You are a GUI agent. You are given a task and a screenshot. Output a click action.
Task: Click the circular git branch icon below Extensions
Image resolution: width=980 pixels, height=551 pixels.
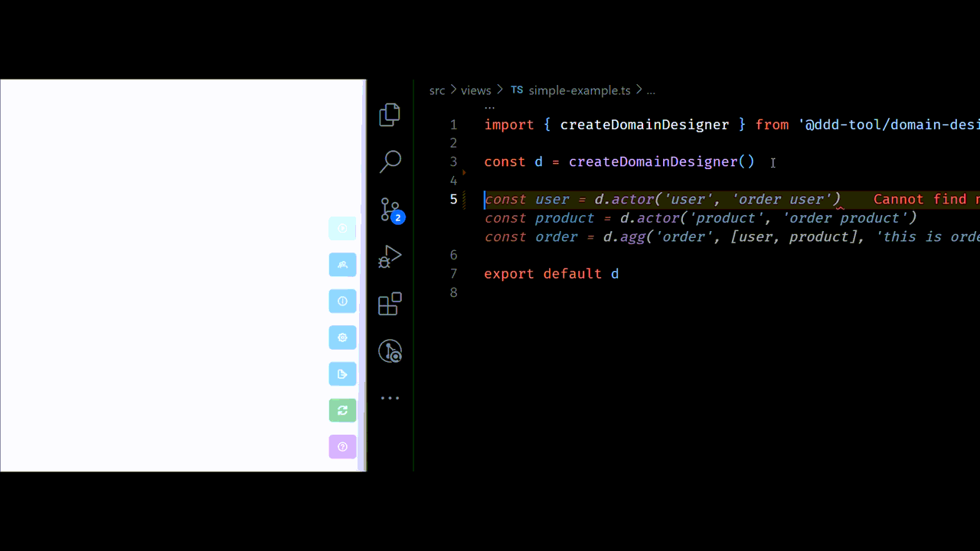pos(390,351)
